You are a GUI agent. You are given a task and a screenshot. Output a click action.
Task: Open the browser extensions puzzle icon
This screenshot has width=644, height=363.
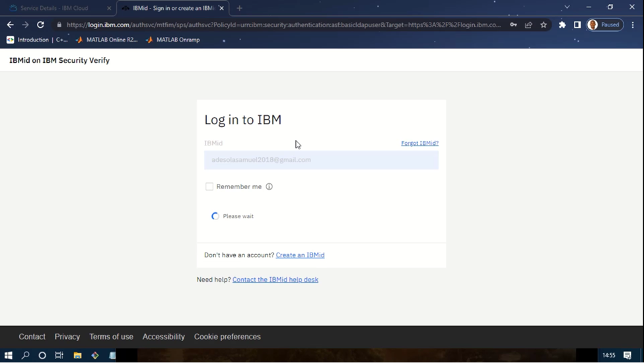562,24
